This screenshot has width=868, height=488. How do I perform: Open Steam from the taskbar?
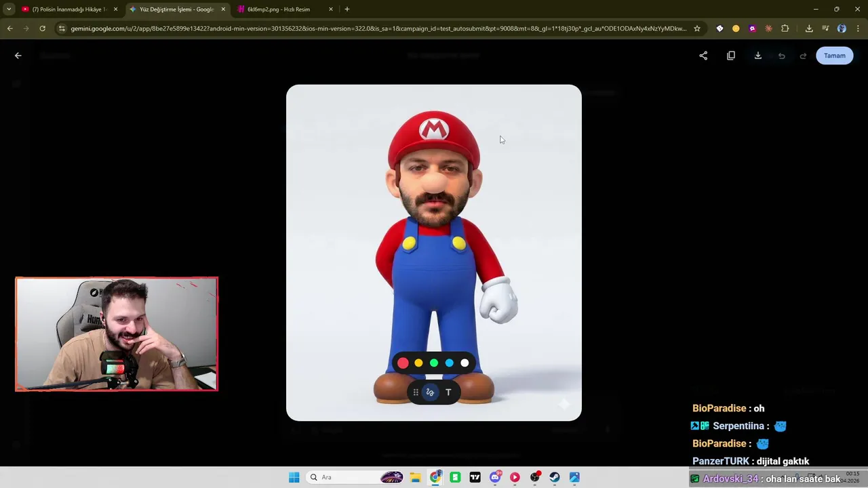coord(555,477)
